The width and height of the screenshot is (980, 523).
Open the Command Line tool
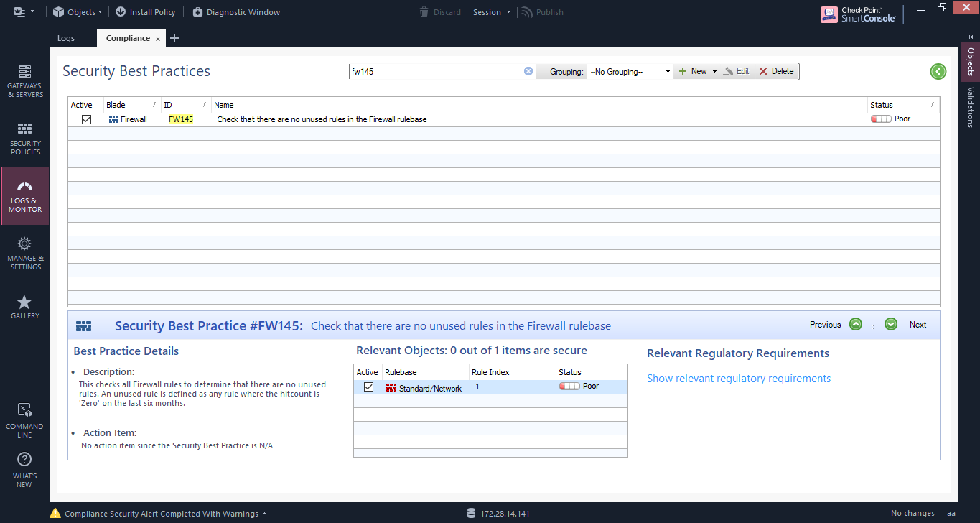click(24, 417)
